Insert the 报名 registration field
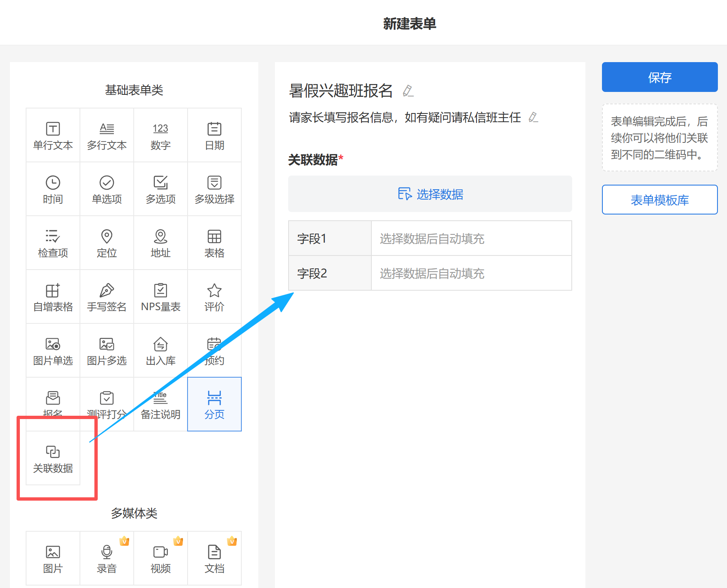Image resolution: width=727 pixels, height=588 pixels. 53,404
